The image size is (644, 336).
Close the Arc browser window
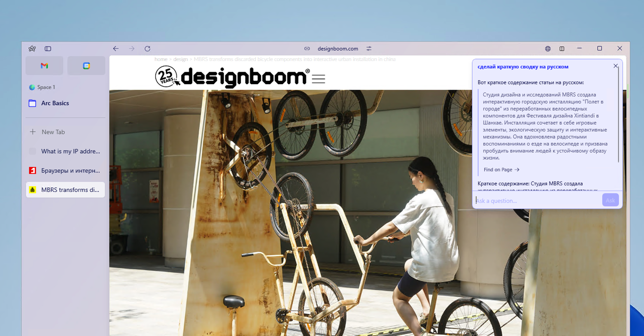(620, 48)
